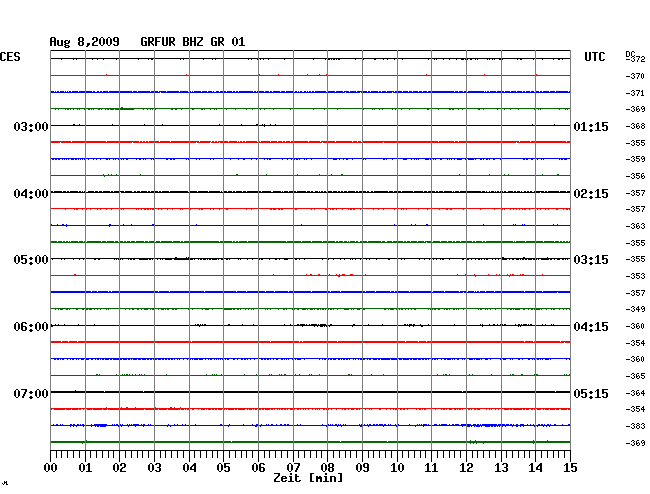This screenshot has height=494, width=650.
Task: Select minute tick label 08
Action: pos(327,468)
